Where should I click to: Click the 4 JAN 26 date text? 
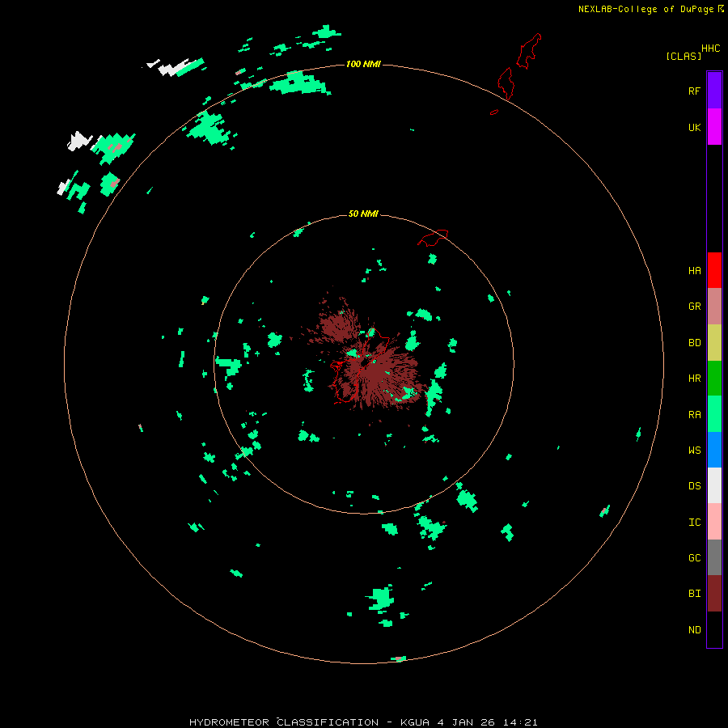[x=467, y=722]
